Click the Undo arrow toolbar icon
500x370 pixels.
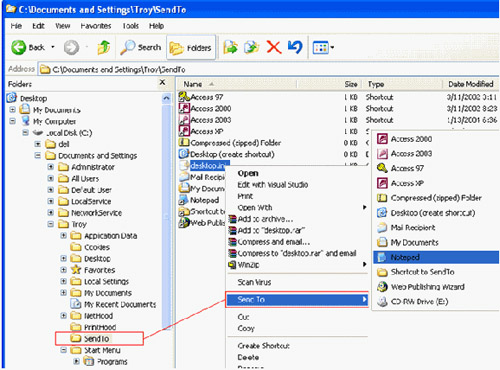(295, 47)
